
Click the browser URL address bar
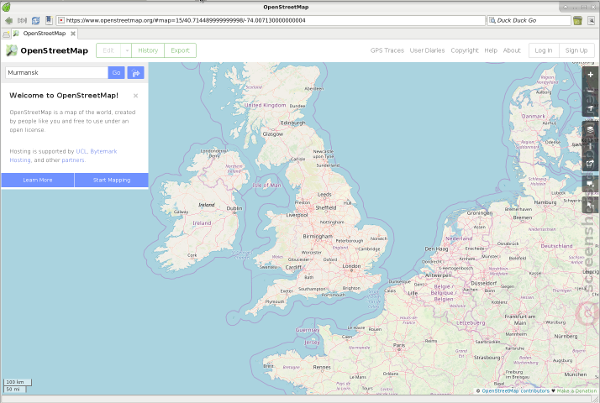(x=271, y=20)
